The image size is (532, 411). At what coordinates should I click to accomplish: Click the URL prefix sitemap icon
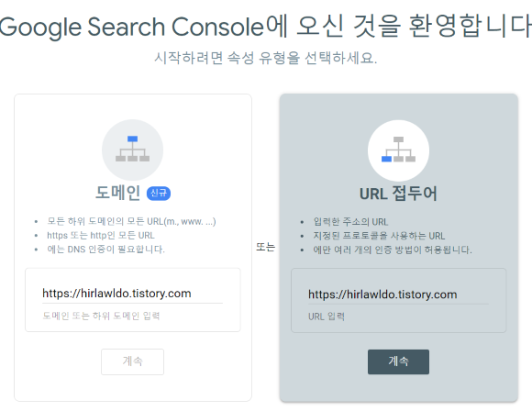click(x=398, y=150)
